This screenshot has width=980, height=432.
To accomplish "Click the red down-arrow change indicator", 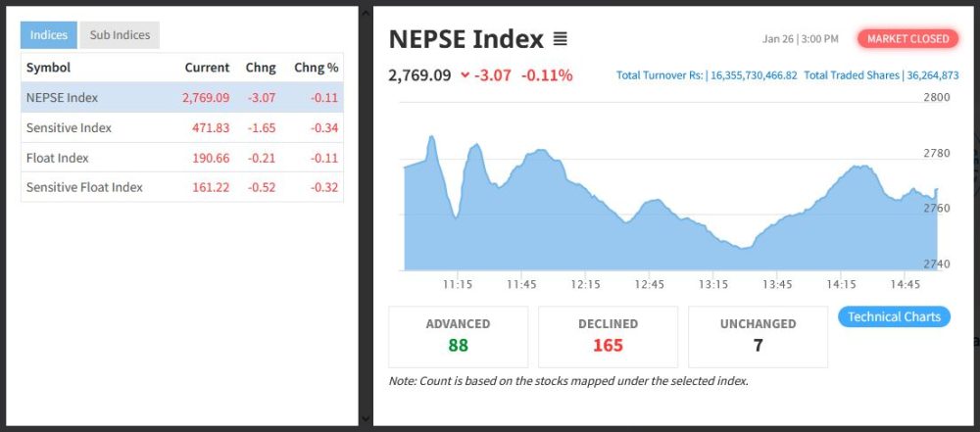I will coord(465,75).
